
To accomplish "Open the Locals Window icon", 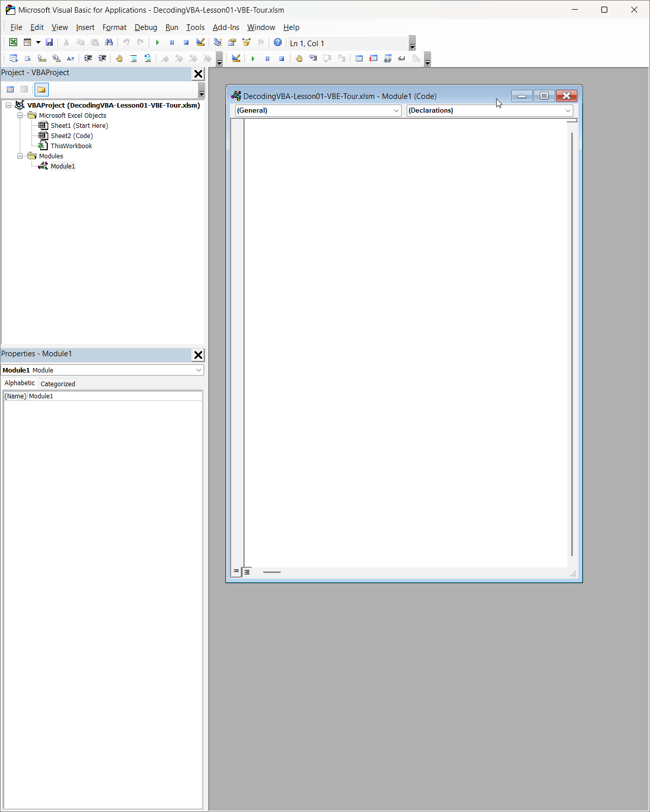I will [x=359, y=58].
